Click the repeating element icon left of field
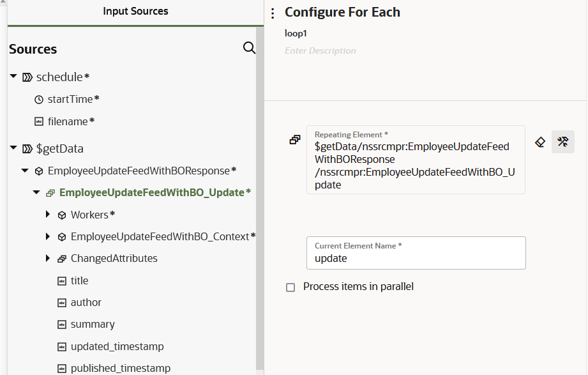Viewport: 588px width, 375px height. pos(295,140)
